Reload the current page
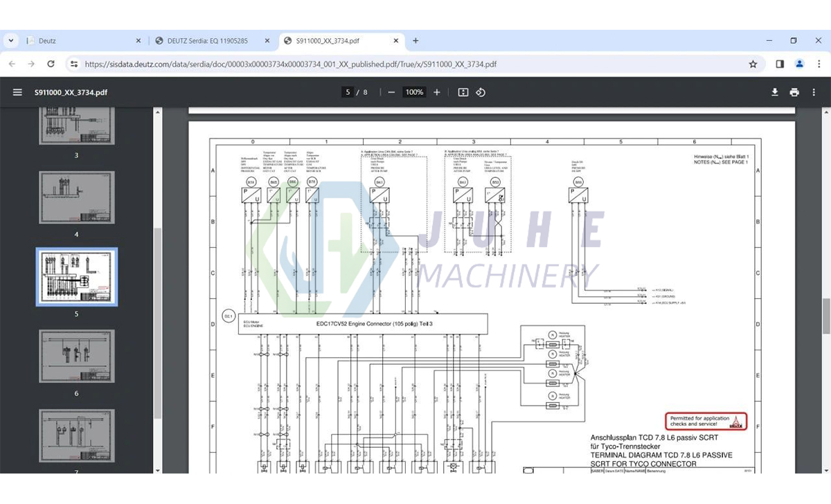This screenshot has width=831, height=504. (50, 64)
